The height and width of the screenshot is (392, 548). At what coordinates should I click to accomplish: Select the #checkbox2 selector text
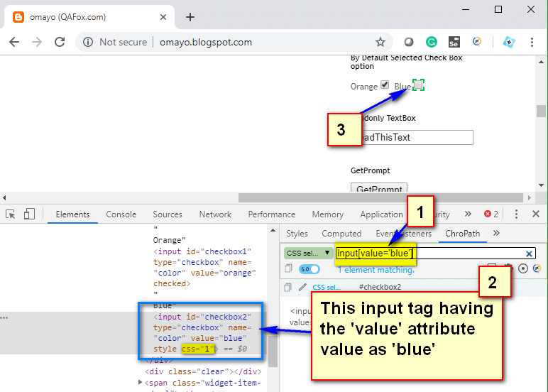point(380,287)
